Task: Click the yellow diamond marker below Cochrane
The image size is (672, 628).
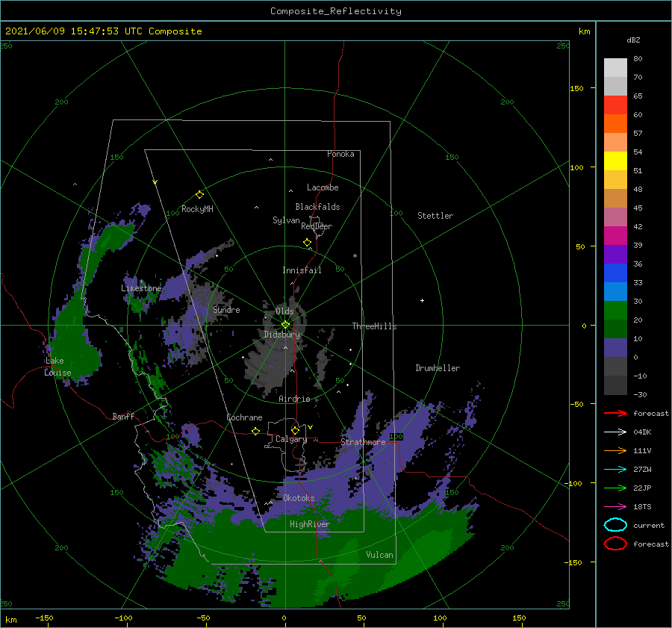Action: coord(255,431)
